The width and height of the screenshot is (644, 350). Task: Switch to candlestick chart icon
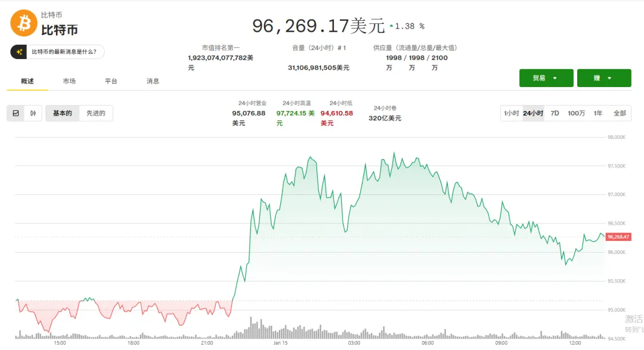pyautogui.click(x=33, y=113)
